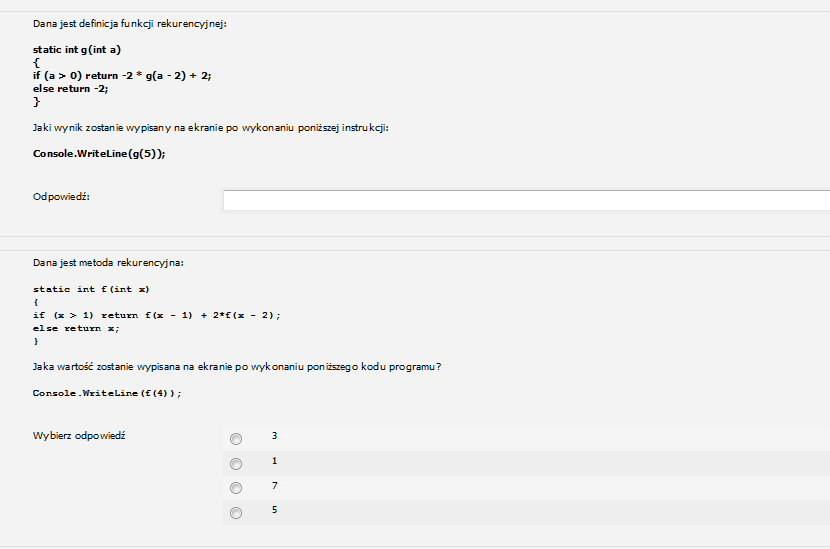The width and height of the screenshot is (830, 549).
Task: Click the answer label text "1"
Action: (274, 461)
